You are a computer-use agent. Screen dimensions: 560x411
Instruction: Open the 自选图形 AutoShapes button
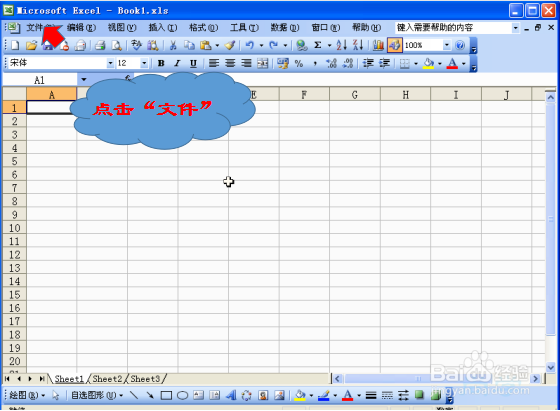point(97,395)
